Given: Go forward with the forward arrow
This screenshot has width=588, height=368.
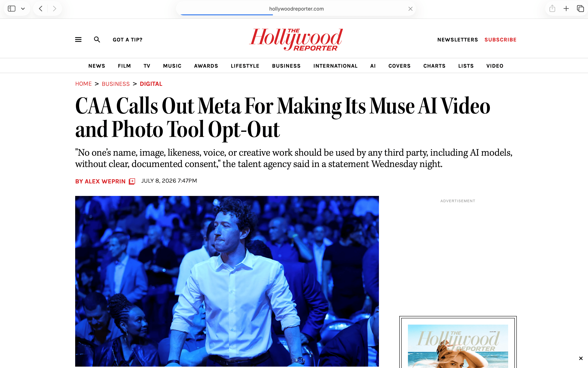Looking at the screenshot, I should click(x=55, y=9).
